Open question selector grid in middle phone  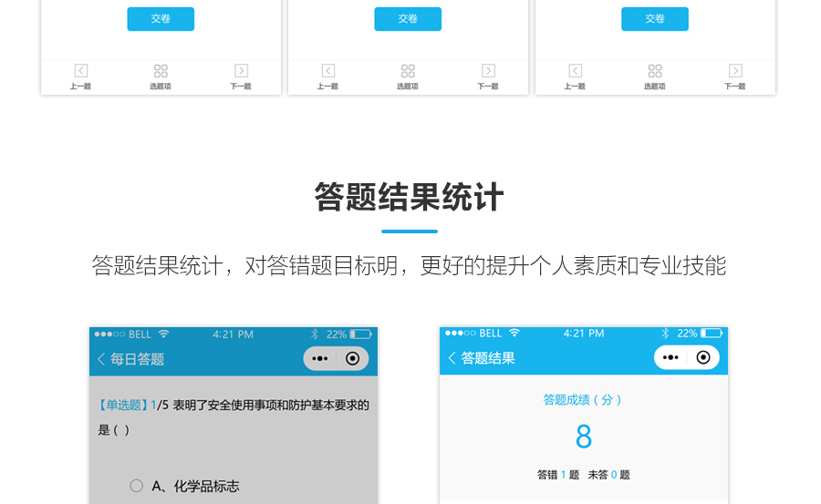408,71
